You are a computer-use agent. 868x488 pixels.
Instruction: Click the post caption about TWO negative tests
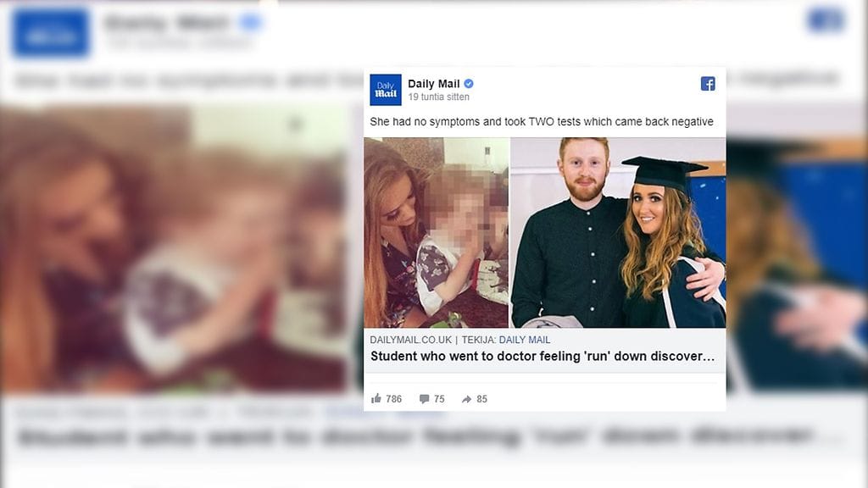tap(541, 122)
